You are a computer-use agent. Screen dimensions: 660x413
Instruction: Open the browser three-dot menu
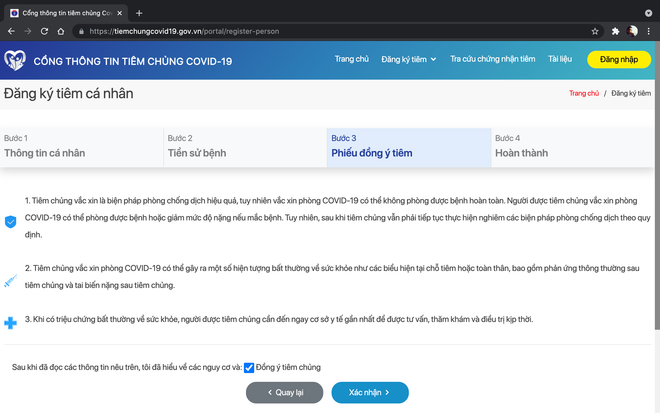tap(649, 31)
